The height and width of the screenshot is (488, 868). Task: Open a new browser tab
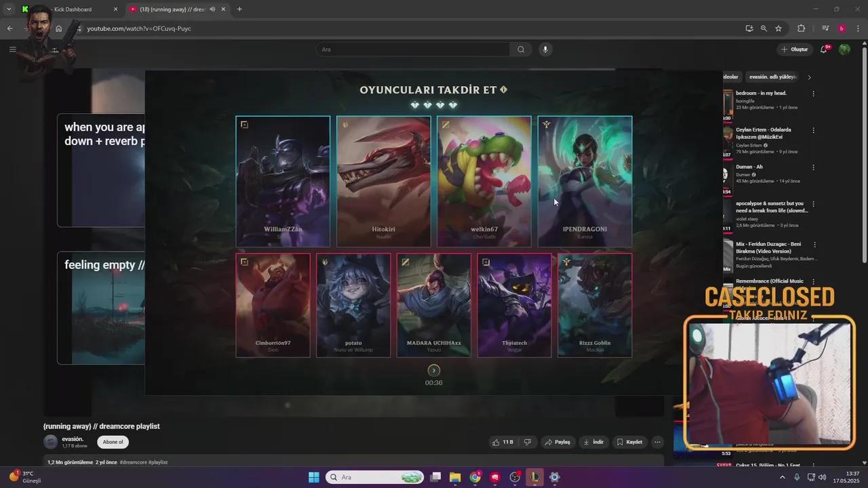[239, 9]
